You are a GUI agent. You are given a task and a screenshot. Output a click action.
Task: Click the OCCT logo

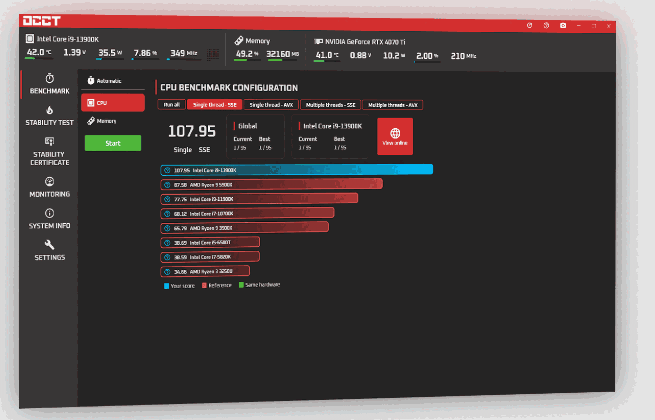42,20
